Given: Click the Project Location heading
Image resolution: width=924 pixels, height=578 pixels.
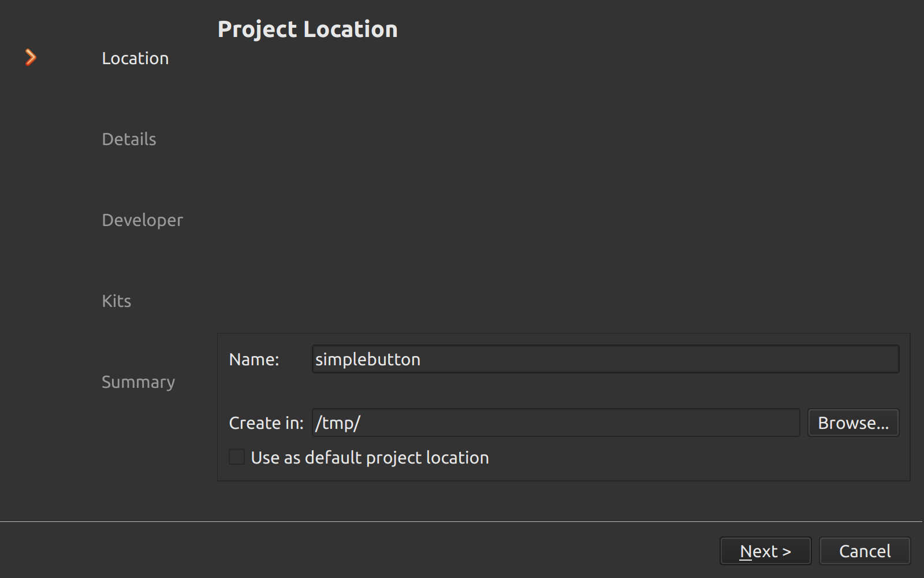Looking at the screenshot, I should 307,29.
